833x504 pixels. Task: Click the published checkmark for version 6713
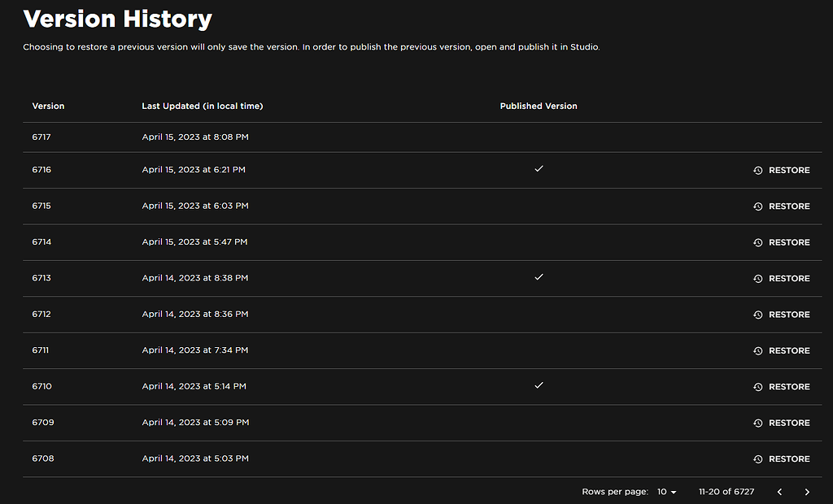coord(539,278)
